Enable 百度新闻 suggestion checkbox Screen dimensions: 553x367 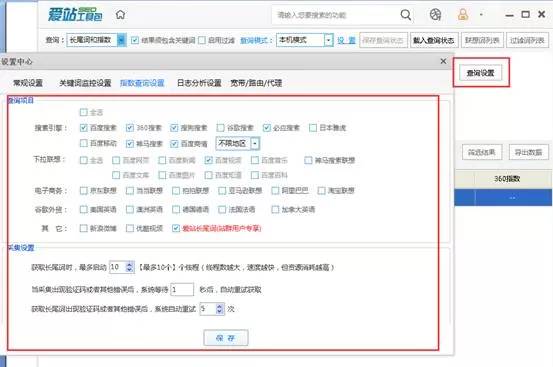click(x=162, y=160)
